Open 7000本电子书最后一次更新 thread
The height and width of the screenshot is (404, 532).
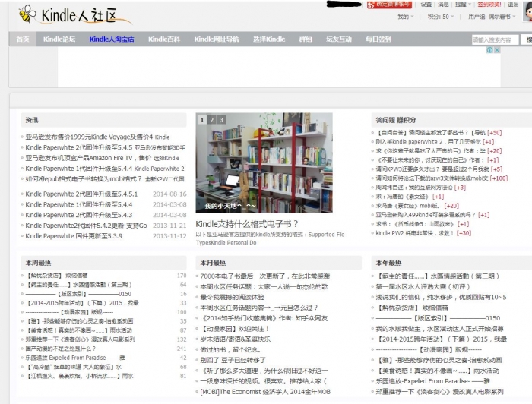tap(265, 276)
